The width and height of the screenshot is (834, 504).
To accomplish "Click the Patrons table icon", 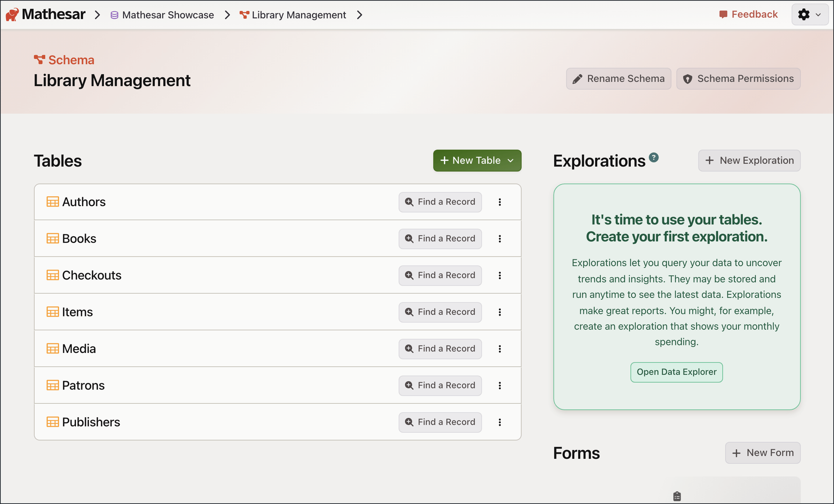I will (x=53, y=385).
